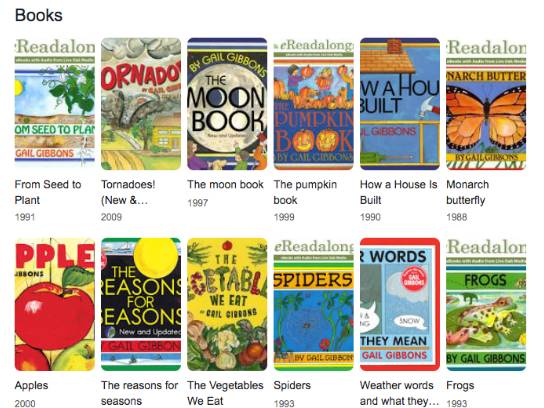
Task: Open the Weather Words cover image
Action: pyautogui.click(x=400, y=304)
